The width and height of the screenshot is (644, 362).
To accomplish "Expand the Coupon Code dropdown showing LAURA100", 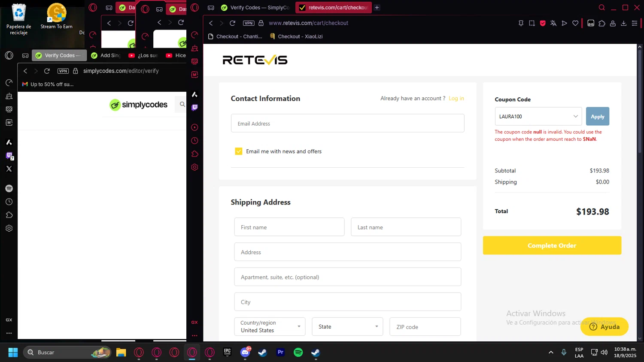I will click(538, 116).
